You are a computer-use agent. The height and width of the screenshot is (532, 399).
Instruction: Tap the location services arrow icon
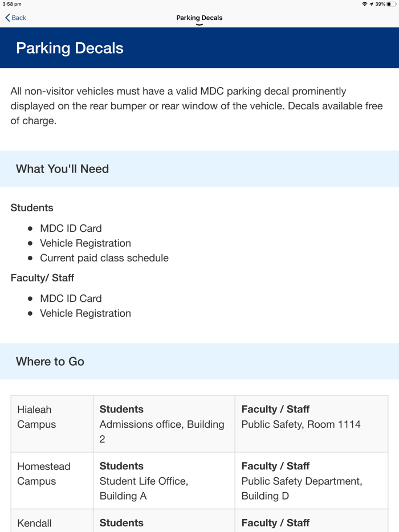pyautogui.click(x=372, y=5)
